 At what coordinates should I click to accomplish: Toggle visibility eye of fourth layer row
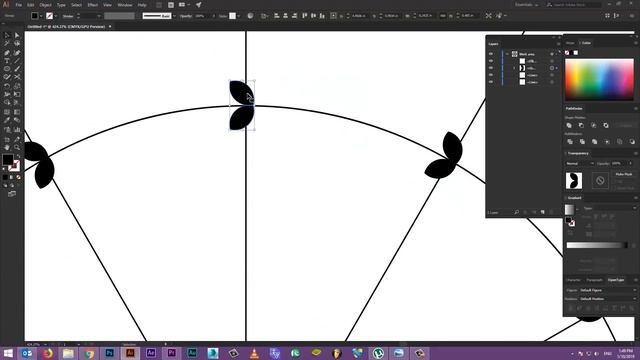(491, 75)
